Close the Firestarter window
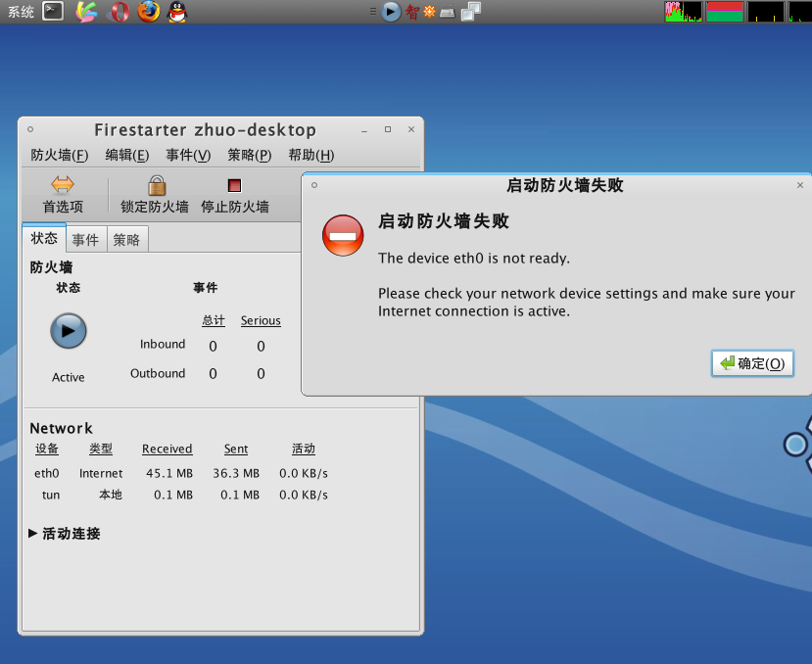The width and height of the screenshot is (812, 664). point(411,129)
